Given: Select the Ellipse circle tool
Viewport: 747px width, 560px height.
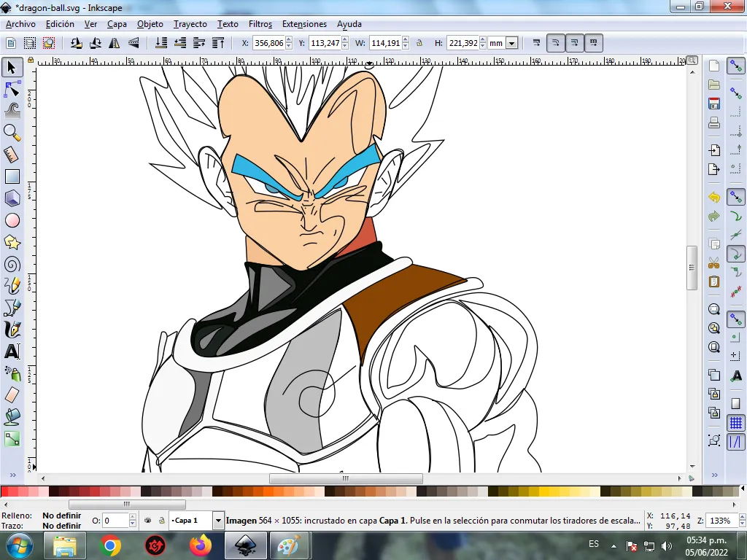Looking at the screenshot, I should coord(12,220).
